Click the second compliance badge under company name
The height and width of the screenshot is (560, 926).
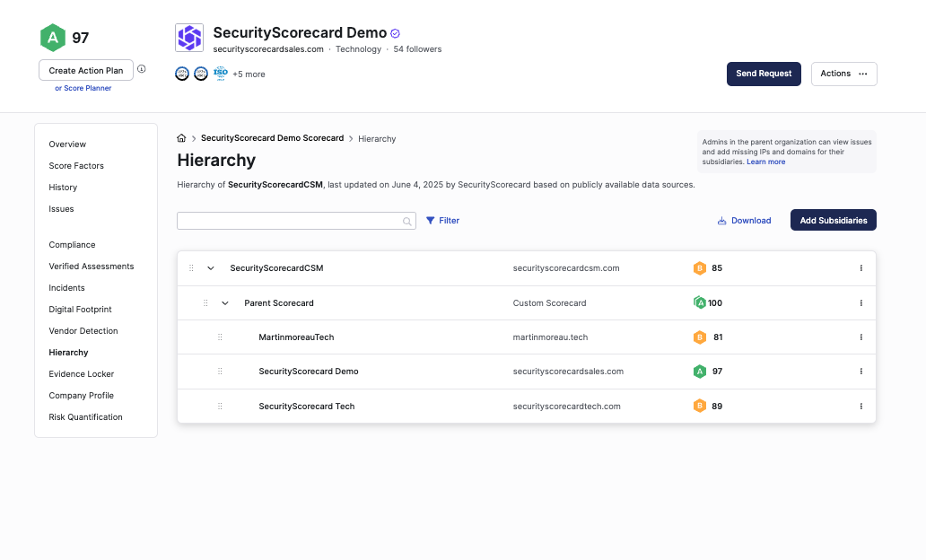(x=201, y=74)
